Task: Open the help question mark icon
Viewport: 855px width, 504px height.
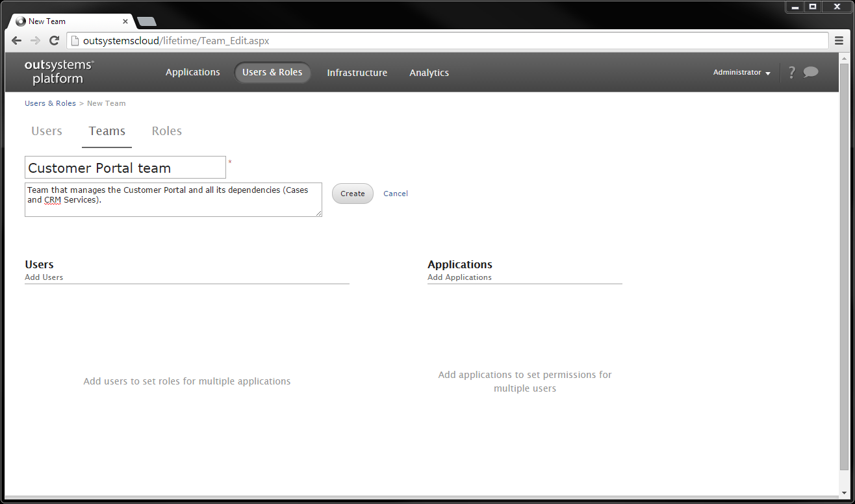Action: 791,72
